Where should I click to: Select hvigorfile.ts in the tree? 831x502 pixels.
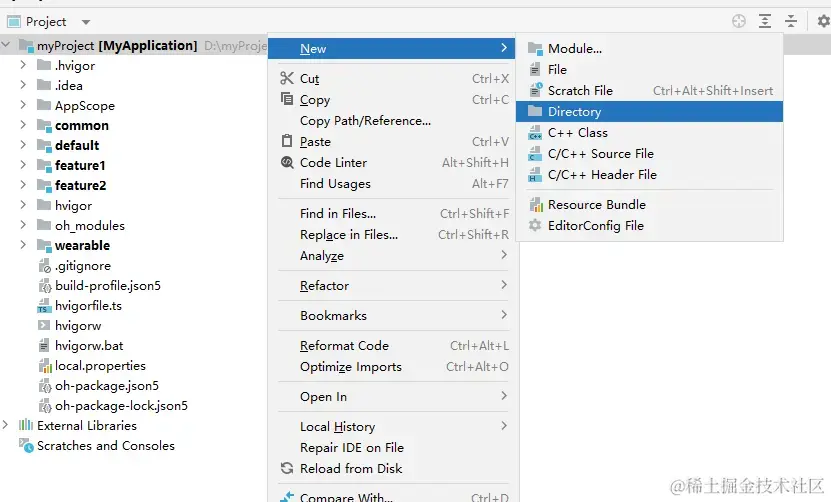click(88, 306)
